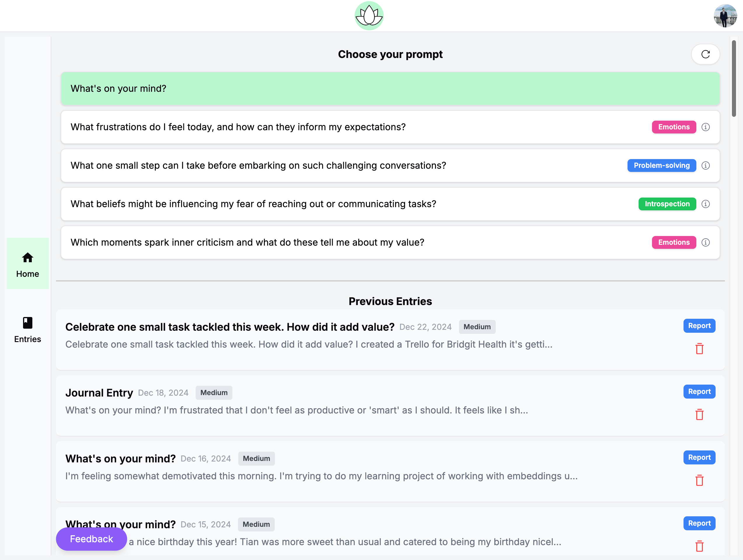Choose the small step challenging conversations prompt
The width and height of the screenshot is (743, 560).
(390, 165)
